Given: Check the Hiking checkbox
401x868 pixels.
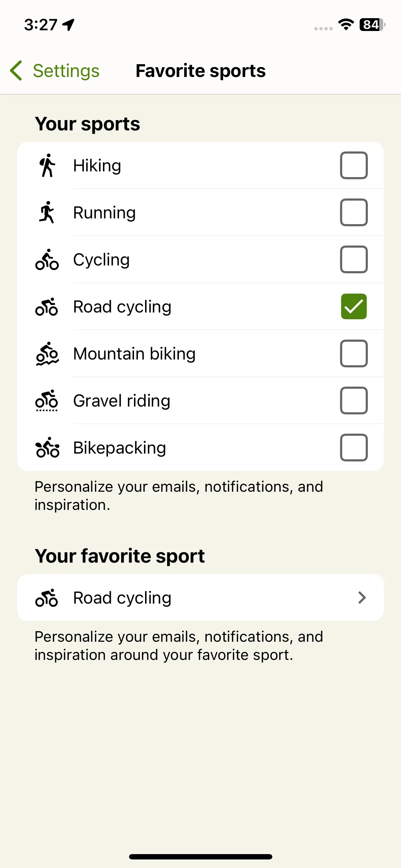Looking at the screenshot, I should (354, 165).
